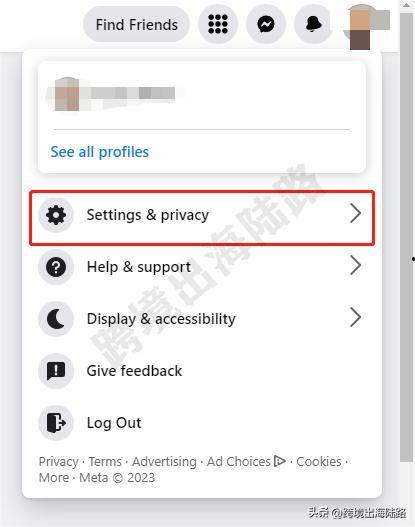The image size is (415, 527).
Task: Select Log Out menu entry
Action: pyautogui.click(x=202, y=423)
